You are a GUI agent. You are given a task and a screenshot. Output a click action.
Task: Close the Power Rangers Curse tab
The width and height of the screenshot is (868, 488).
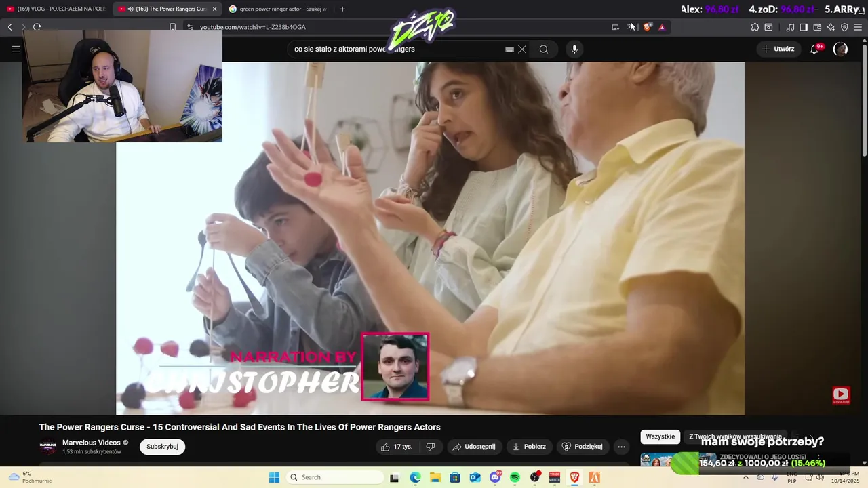click(x=214, y=9)
